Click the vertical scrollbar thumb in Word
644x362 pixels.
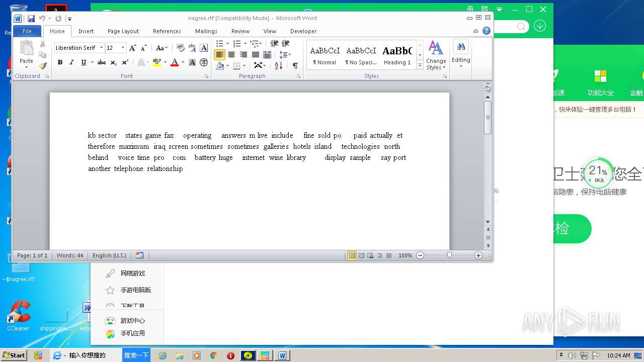[x=488, y=118]
